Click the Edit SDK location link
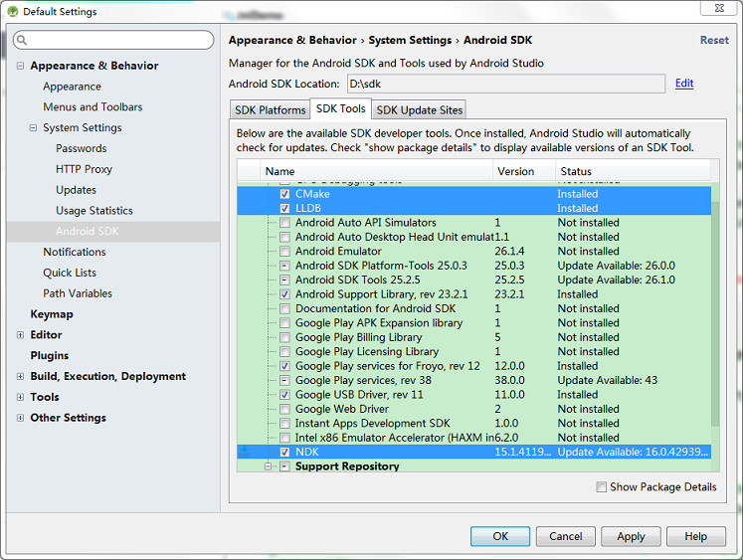Image resolution: width=743 pixels, height=560 pixels. (684, 84)
